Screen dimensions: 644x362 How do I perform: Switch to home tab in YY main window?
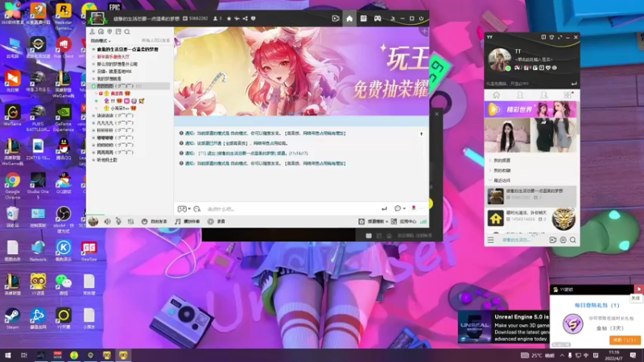(496, 95)
